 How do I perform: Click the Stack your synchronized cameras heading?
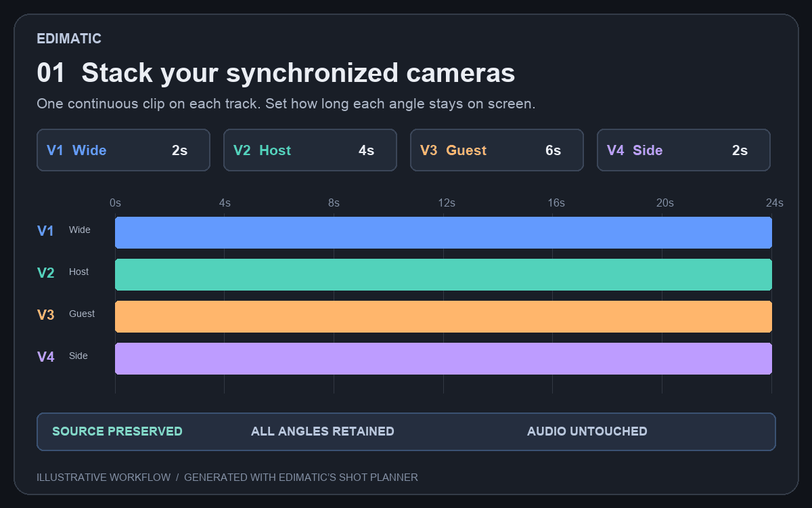298,73
